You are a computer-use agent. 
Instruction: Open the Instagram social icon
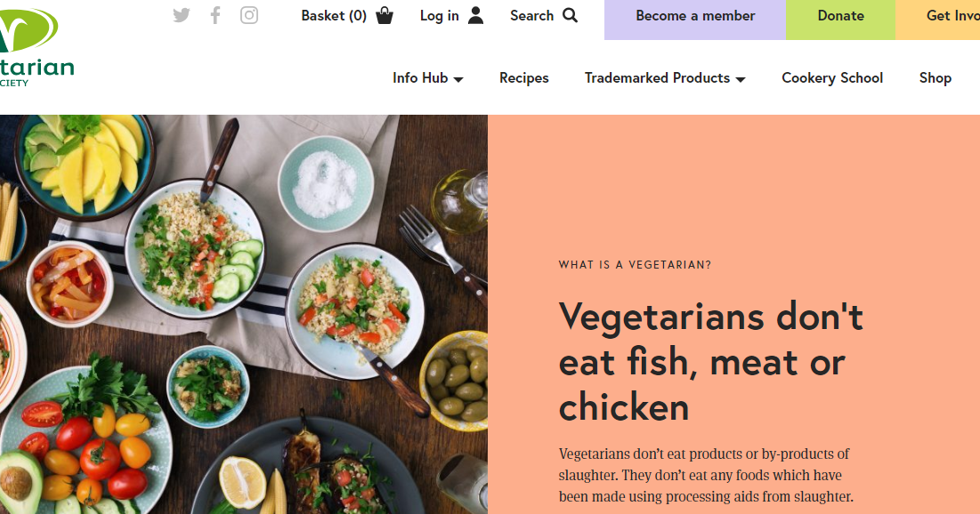248,14
